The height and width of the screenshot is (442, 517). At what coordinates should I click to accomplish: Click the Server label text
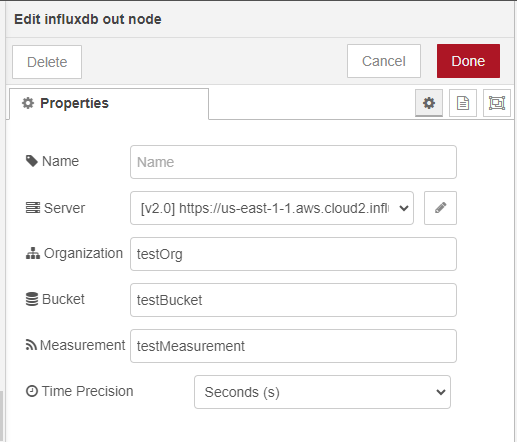tap(64, 208)
